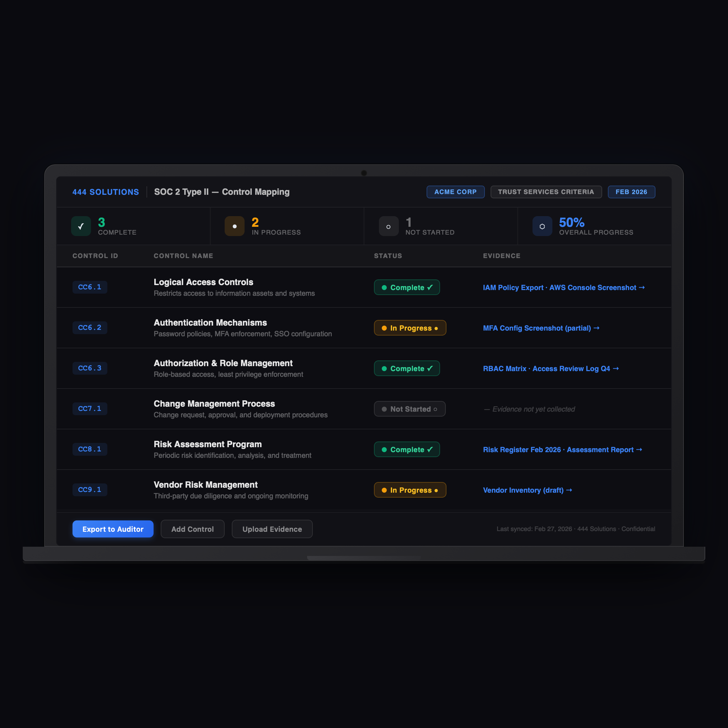Click the Add Control button
Image resolution: width=728 pixels, height=728 pixels.
click(x=192, y=529)
